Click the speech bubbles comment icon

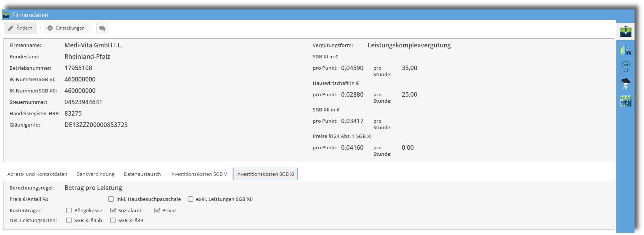click(x=102, y=28)
